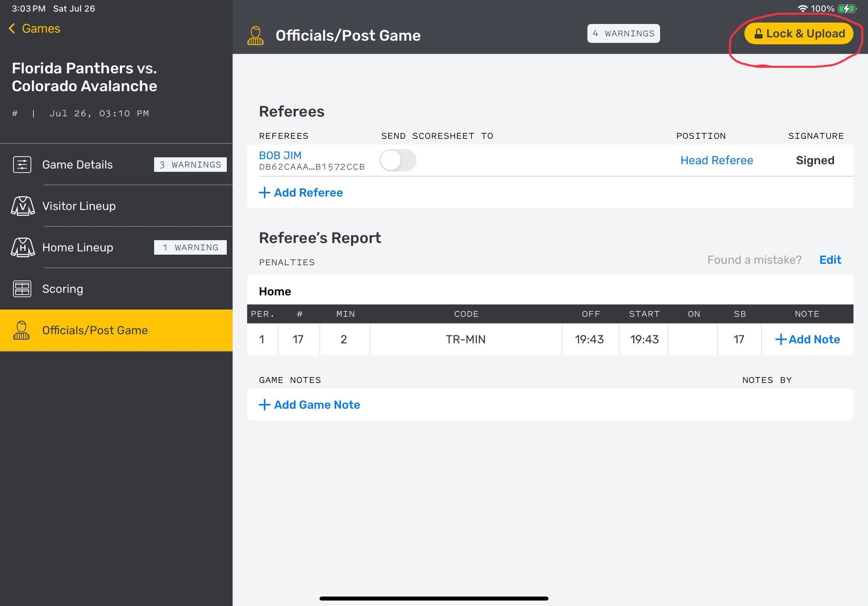
Task: Add a note to TR-MIN penalty
Action: click(x=807, y=339)
